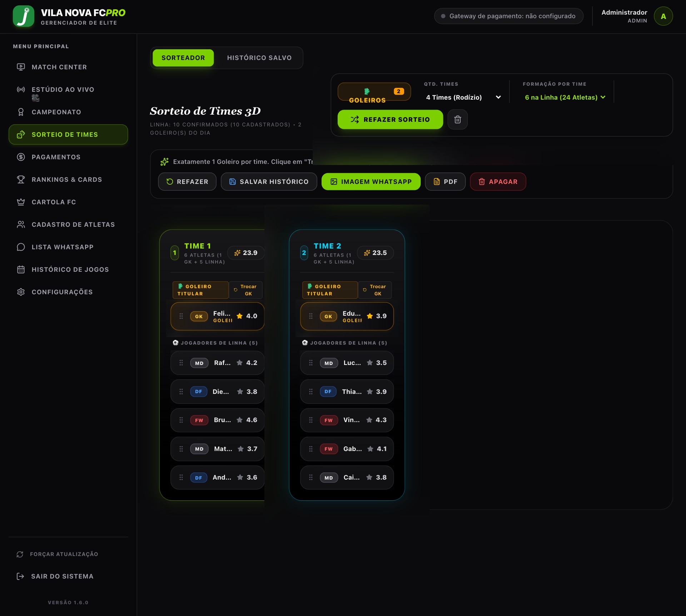Generate Imagem WhatsApp

(x=371, y=182)
